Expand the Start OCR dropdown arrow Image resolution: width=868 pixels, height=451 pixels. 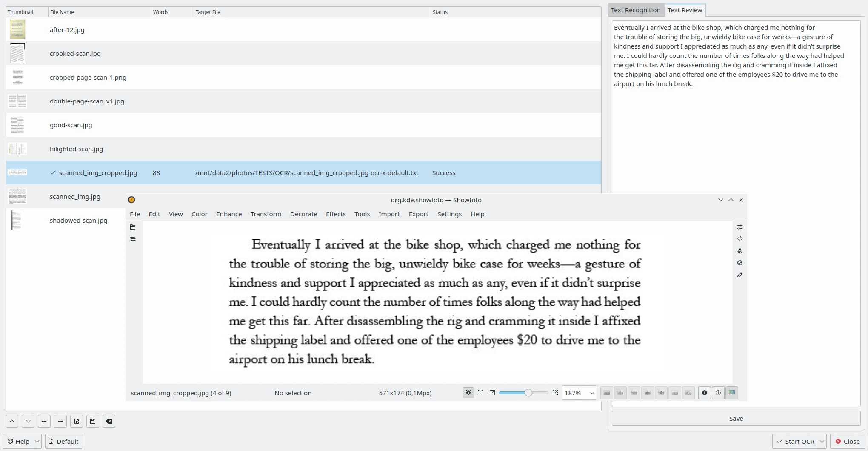[x=822, y=441]
